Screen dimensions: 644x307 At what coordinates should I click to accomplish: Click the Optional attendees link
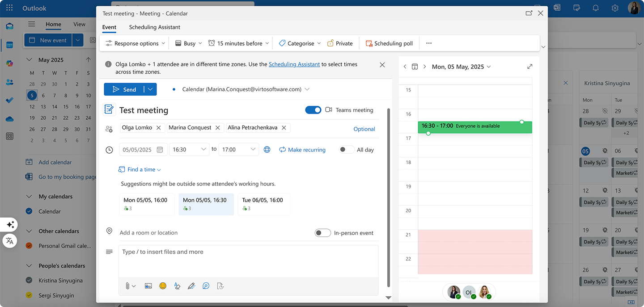click(x=364, y=129)
